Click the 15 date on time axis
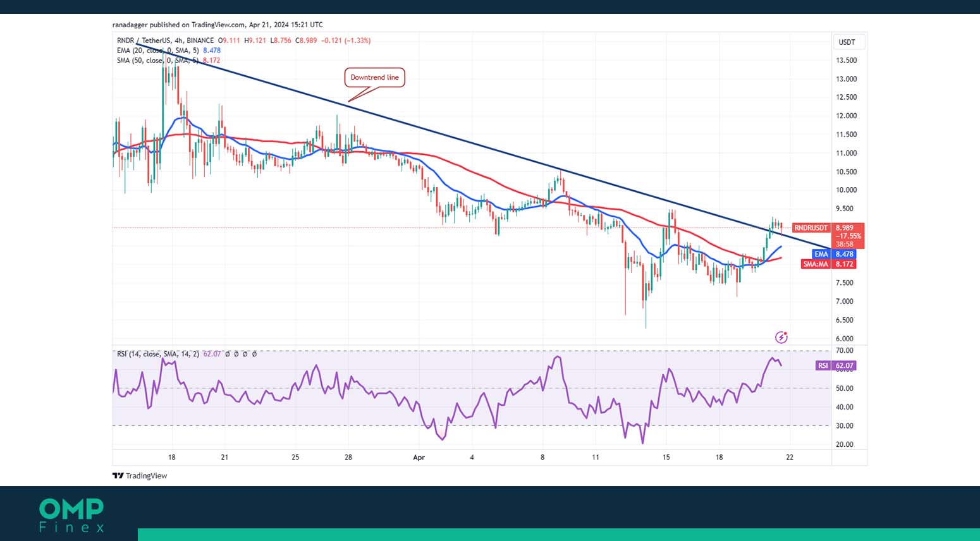 coord(666,458)
